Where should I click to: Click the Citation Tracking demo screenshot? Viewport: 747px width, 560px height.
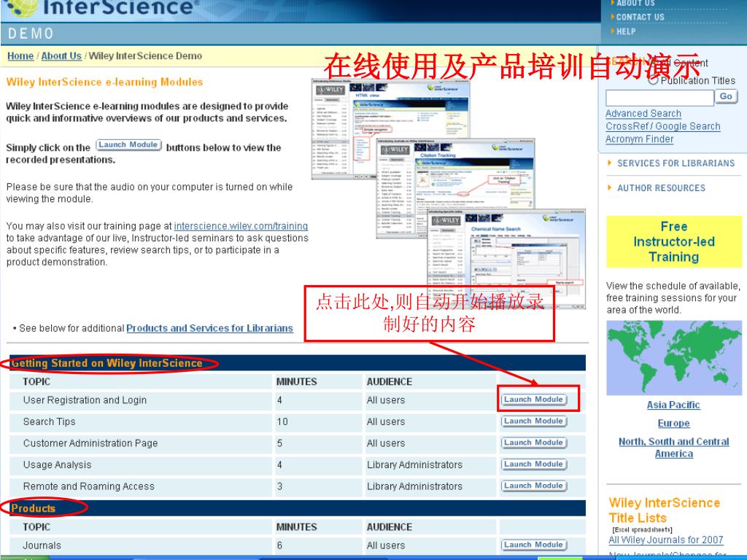(x=455, y=188)
